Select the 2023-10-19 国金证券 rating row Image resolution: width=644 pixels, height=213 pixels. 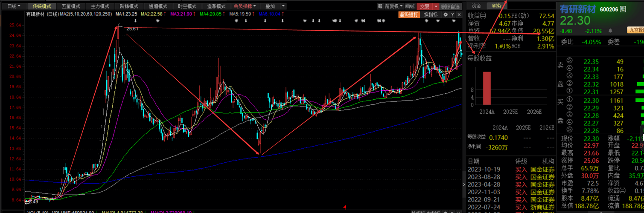click(x=511, y=169)
